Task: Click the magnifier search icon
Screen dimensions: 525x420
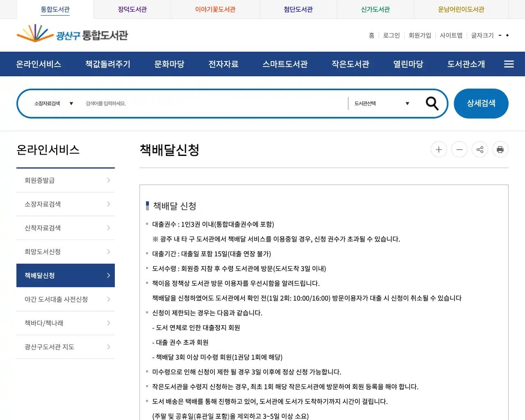Action: (x=432, y=103)
